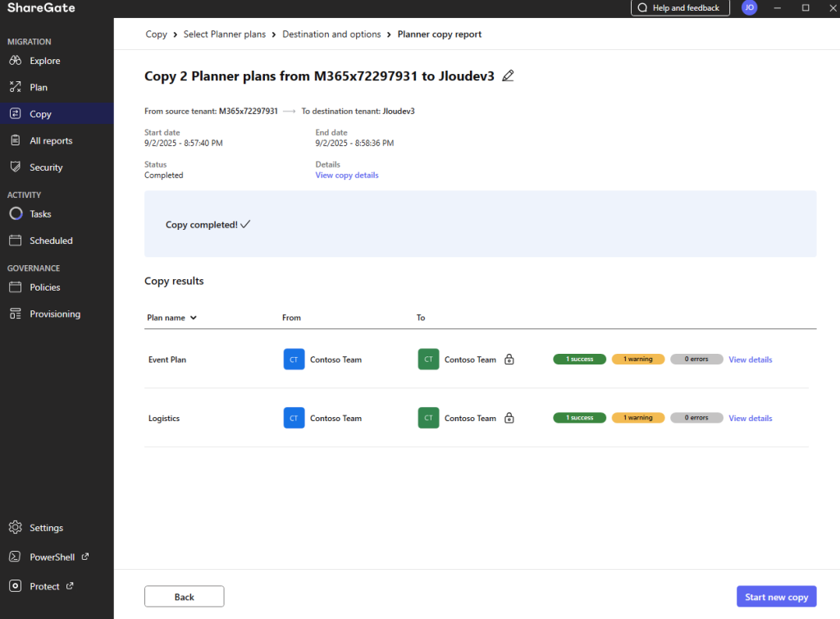The width and height of the screenshot is (840, 619).
Task: Open View details for Event Plan
Action: [750, 360]
